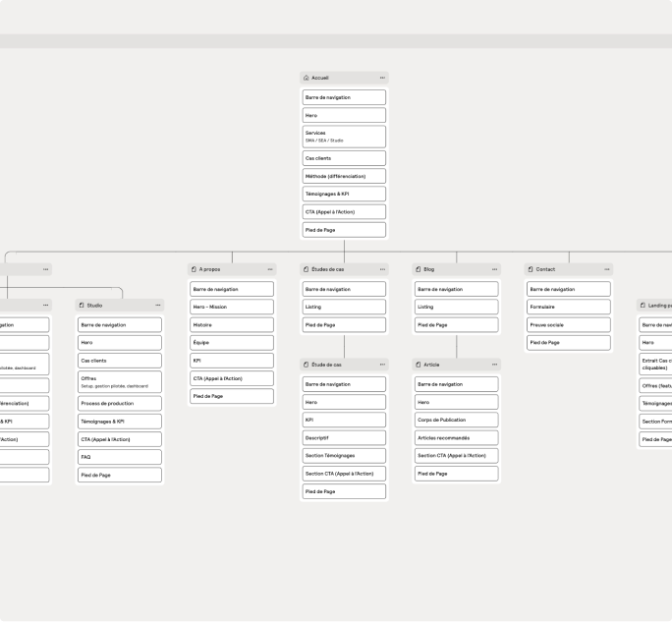The width and height of the screenshot is (672, 622).
Task: Select the Blog page title
Action: pos(429,269)
